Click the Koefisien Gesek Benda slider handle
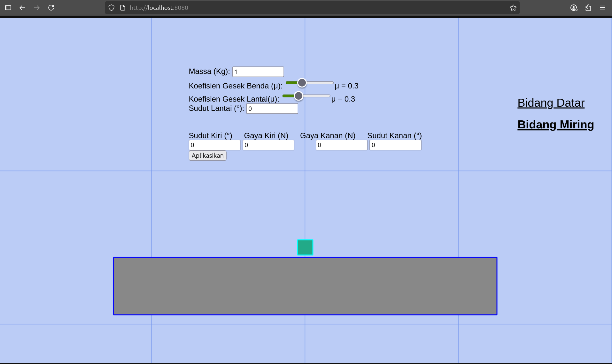Screen dimensions: 612x364 click(x=302, y=83)
